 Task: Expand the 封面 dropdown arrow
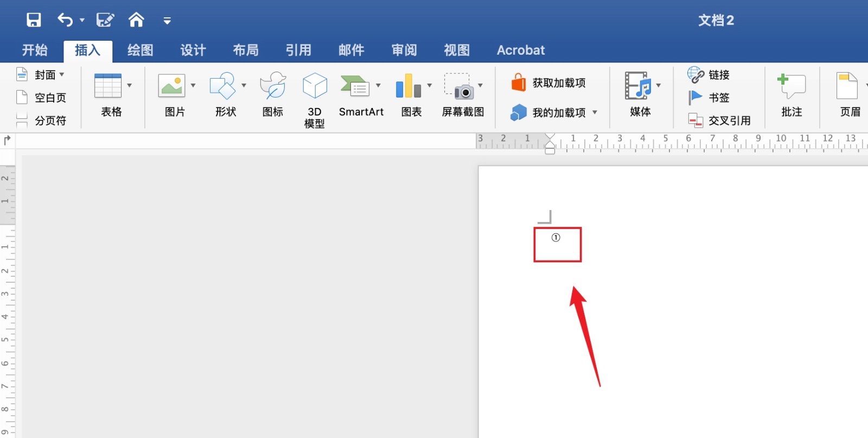pos(62,75)
